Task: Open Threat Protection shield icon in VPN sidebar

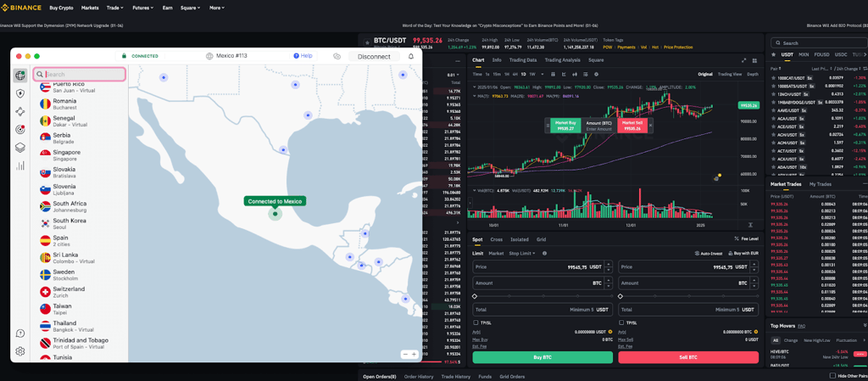Action: point(20,93)
